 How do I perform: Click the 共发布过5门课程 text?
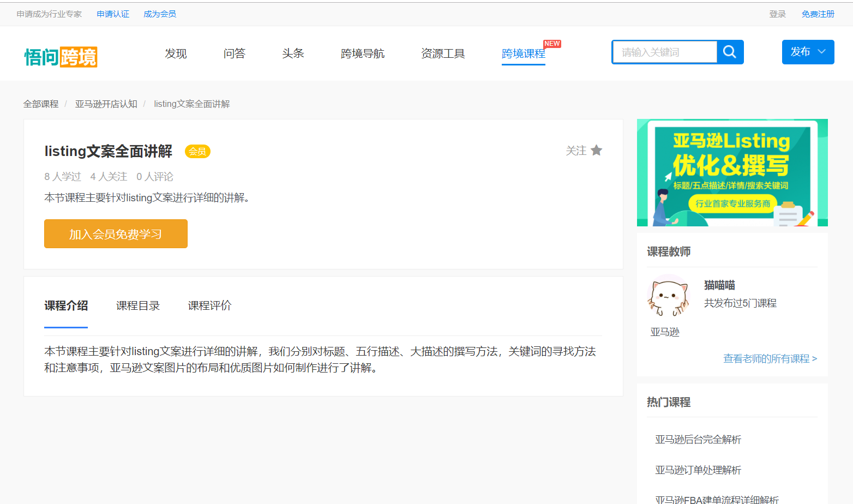click(x=740, y=303)
